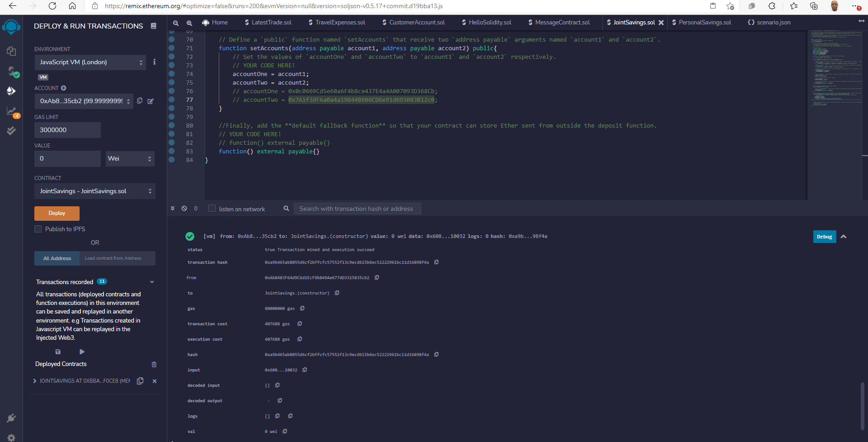The width and height of the screenshot is (868, 442).
Task: Switch to the PersonalSavings.sol tab
Action: pos(702,23)
